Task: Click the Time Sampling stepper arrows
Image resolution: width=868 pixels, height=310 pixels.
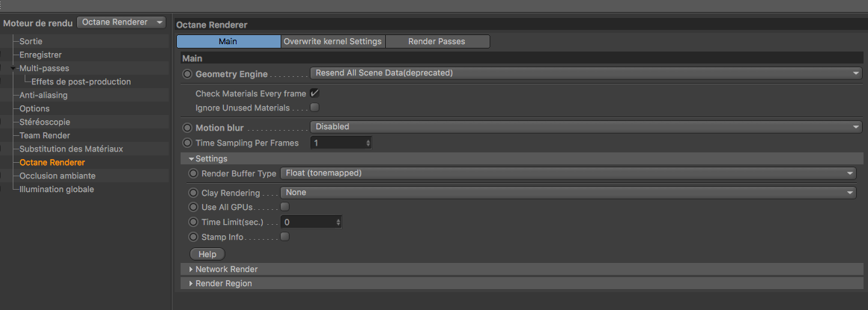Action: (x=368, y=143)
